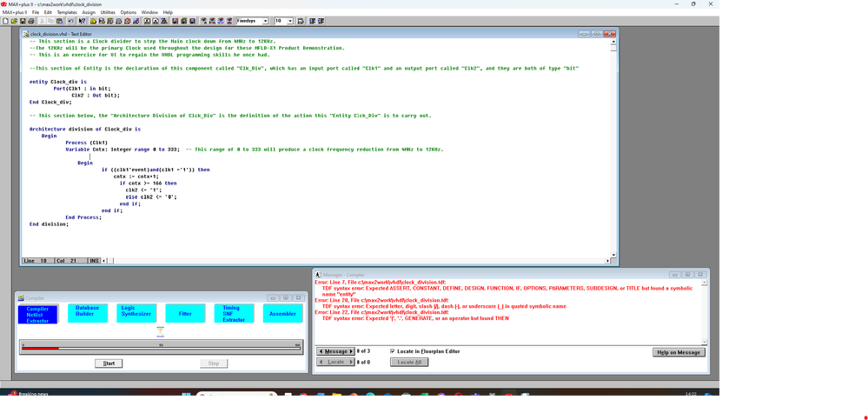This screenshot has width=868, height=420.
Task: Click the compiler progress bar
Action: [x=161, y=347]
